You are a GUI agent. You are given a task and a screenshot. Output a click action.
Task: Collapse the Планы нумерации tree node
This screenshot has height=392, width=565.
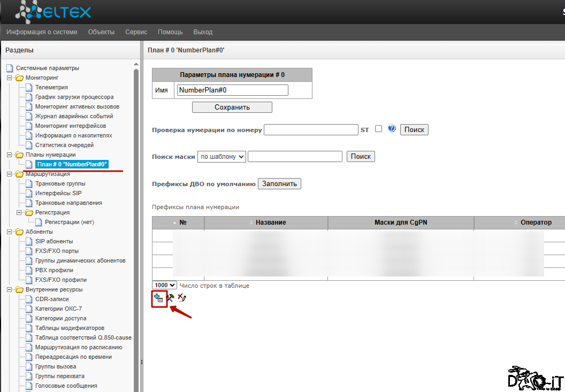[10, 155]
